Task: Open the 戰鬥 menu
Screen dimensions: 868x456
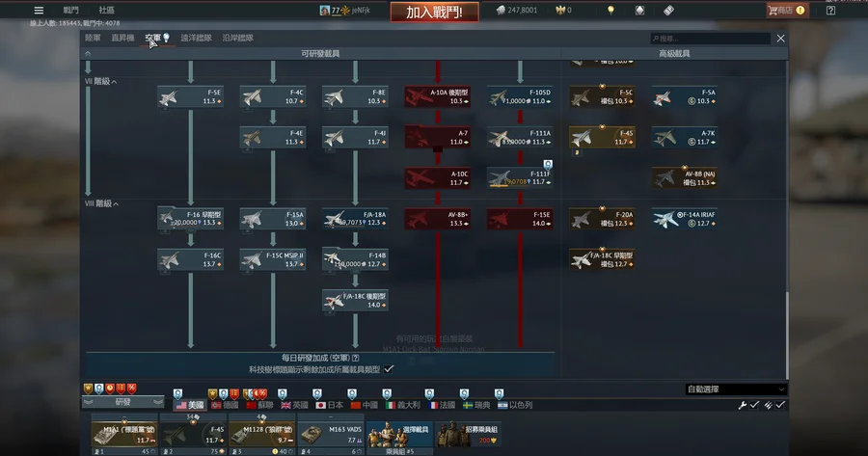Action: 70,10
